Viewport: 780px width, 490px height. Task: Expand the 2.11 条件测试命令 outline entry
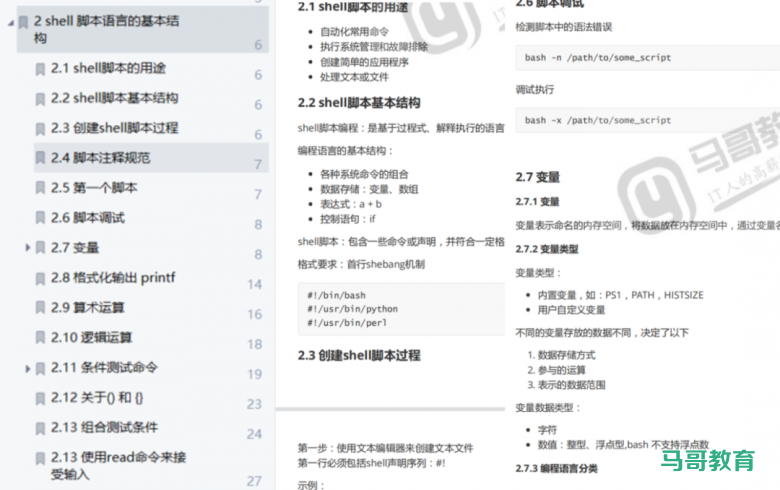27,369
